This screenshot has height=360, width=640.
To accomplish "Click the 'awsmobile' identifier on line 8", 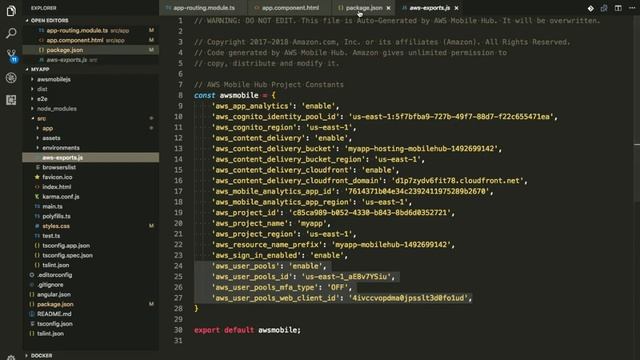I will click(x=239, y=95).
